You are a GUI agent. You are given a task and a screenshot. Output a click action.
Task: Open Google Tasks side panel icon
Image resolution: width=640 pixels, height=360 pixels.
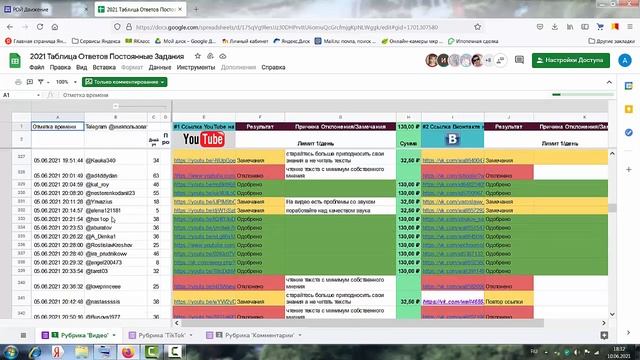click(629, 132)
